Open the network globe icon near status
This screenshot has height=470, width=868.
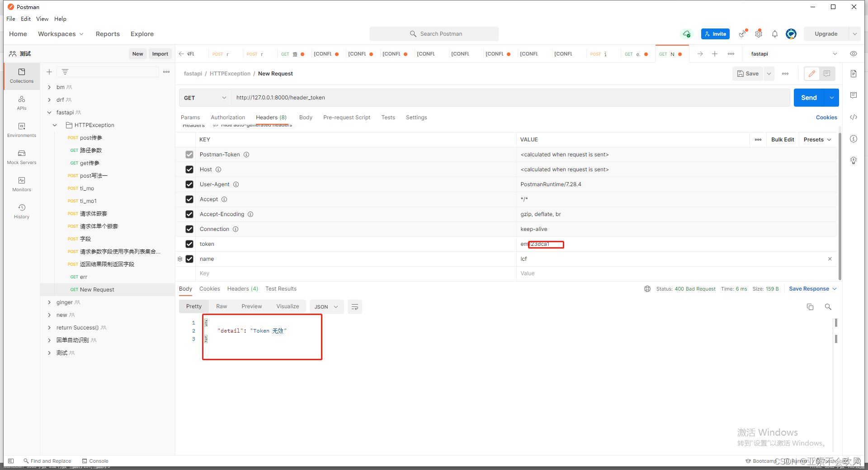[647, 289]
